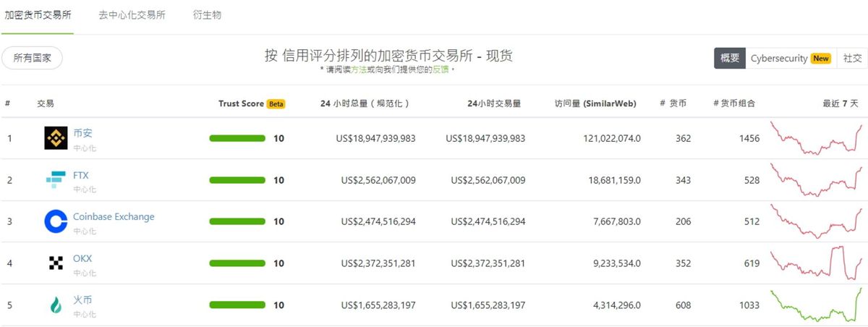Viewport: 868px width, 327px height.
Task: Click the visit count 18,681,159.0
Action: tap(614, 180)
